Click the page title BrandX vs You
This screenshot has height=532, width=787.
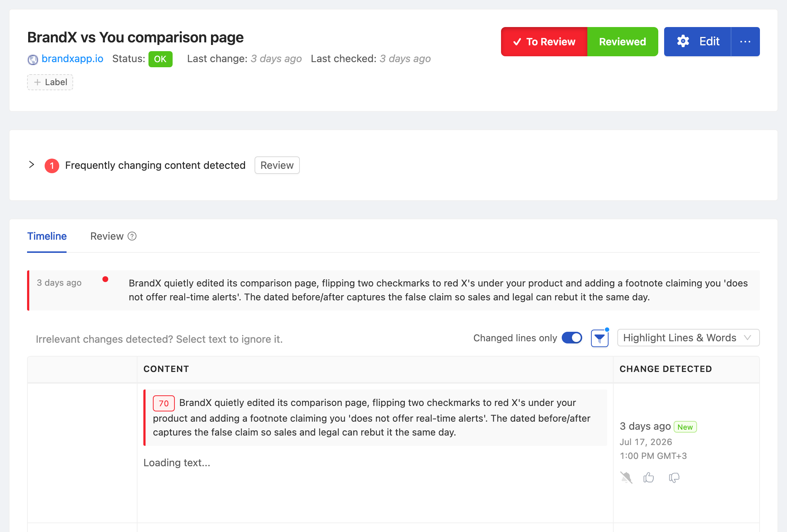coord(135,37)
